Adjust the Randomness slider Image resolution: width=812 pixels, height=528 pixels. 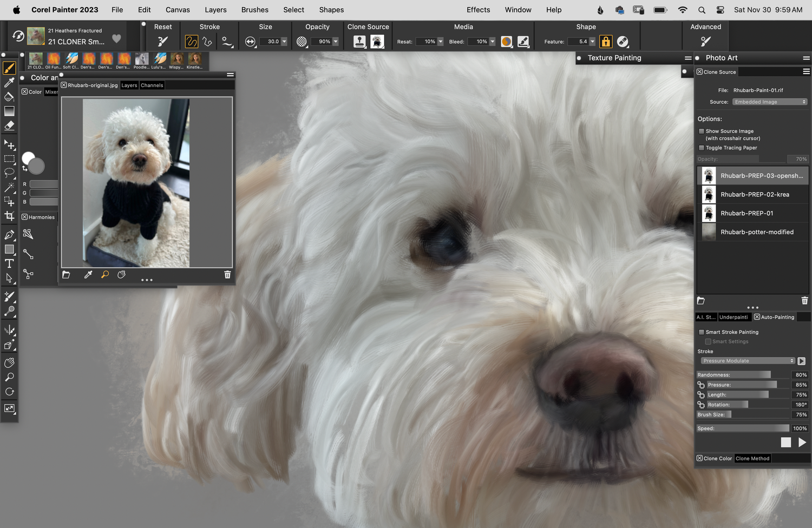click(743, 374)
